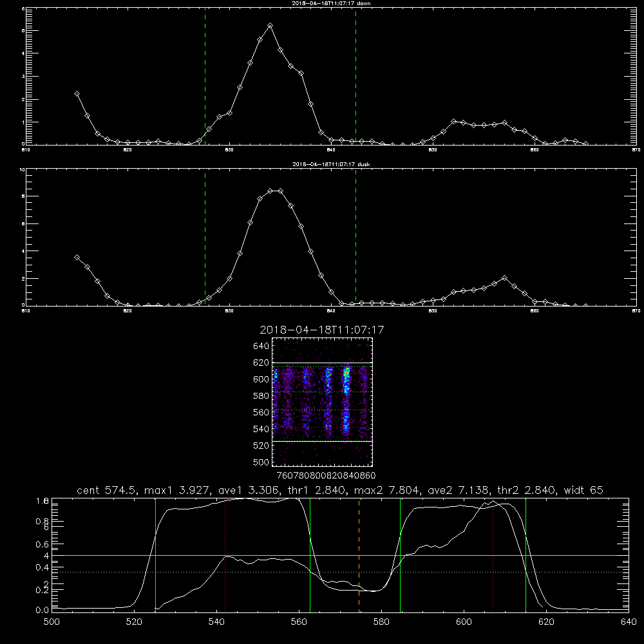
Task: Click the dusk plot title '2018-04-18T11:07:17 dusk'
Action: click(331, 164)
